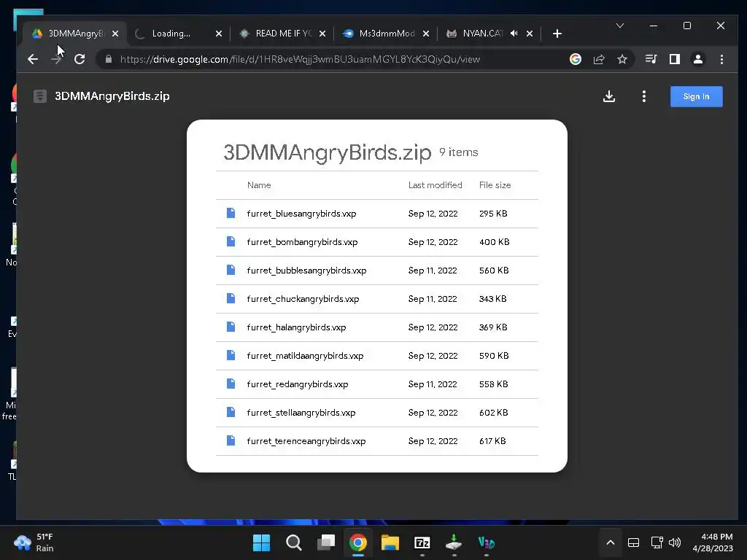Click the address bar URL
The height and width of the screenshot is (560, 747).
click(300, 59)
